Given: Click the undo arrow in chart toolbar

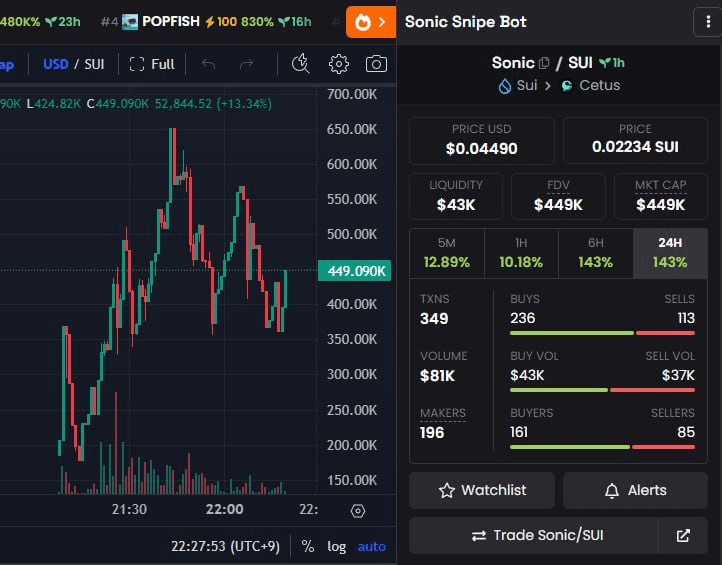Looking at the screenshot, I should (208, 64).
